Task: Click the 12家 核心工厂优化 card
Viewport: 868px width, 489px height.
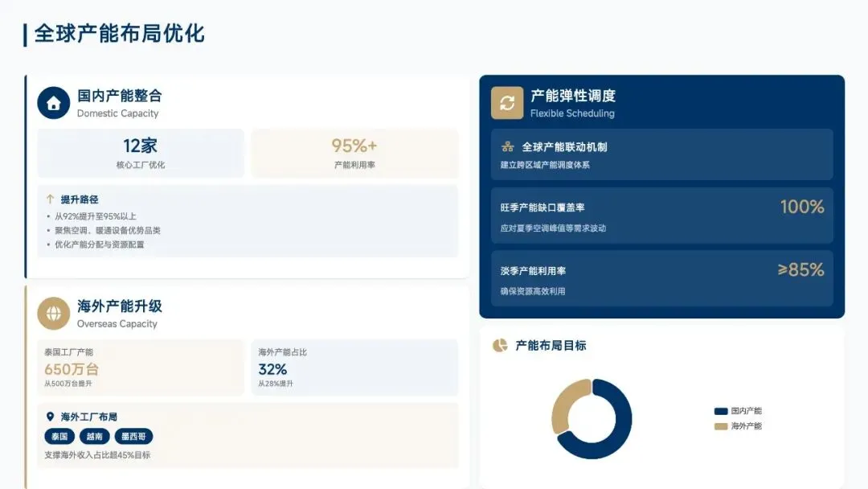Action: (x=141, y=153)
